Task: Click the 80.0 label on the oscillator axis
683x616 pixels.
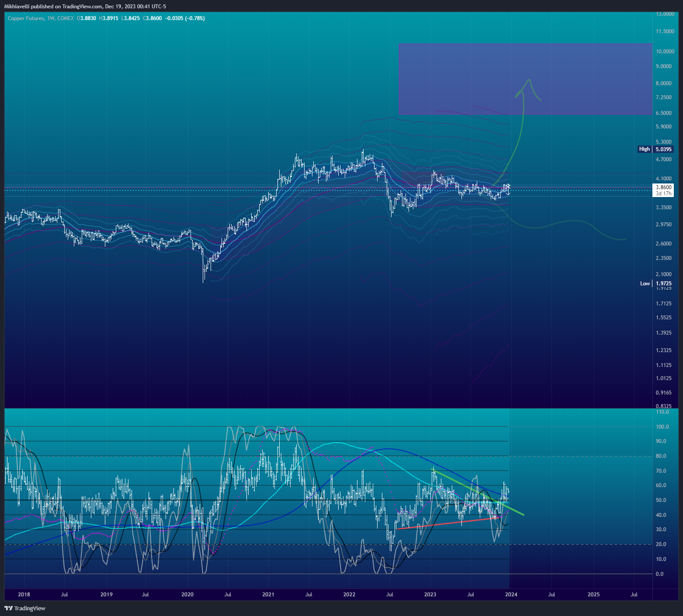Action: tap(661, 456)
